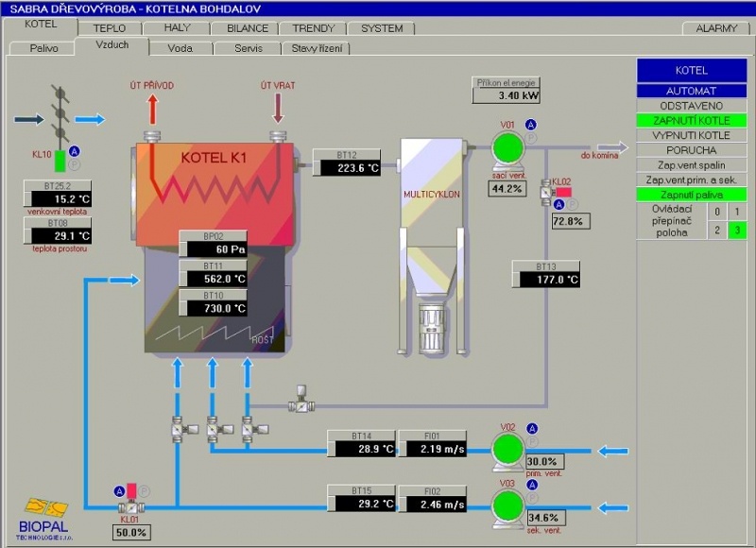Click the V01 suction fan icon
Image resolution: width=756 pixels, height=548 pixels.
507,150
